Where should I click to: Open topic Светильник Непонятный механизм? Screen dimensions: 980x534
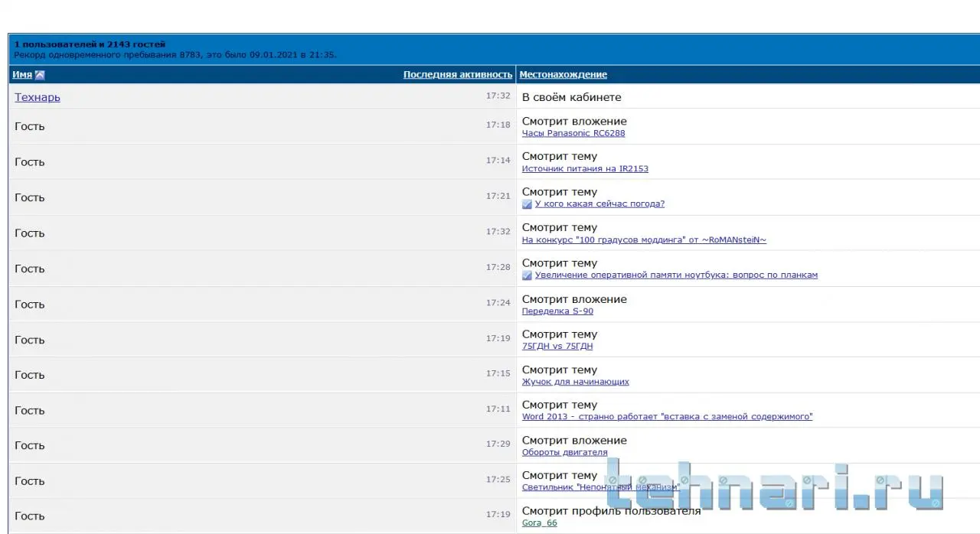(x=600, y=487)
